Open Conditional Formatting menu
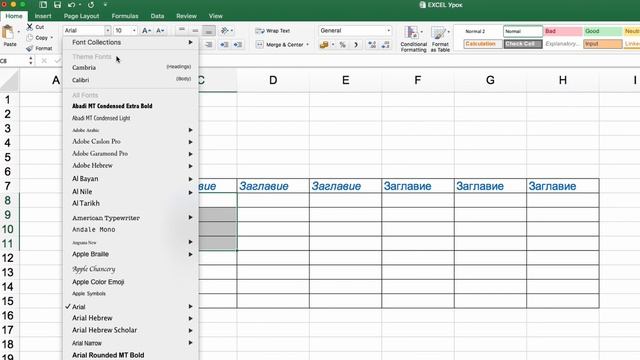The image size is (640, 360). (413, 39)
